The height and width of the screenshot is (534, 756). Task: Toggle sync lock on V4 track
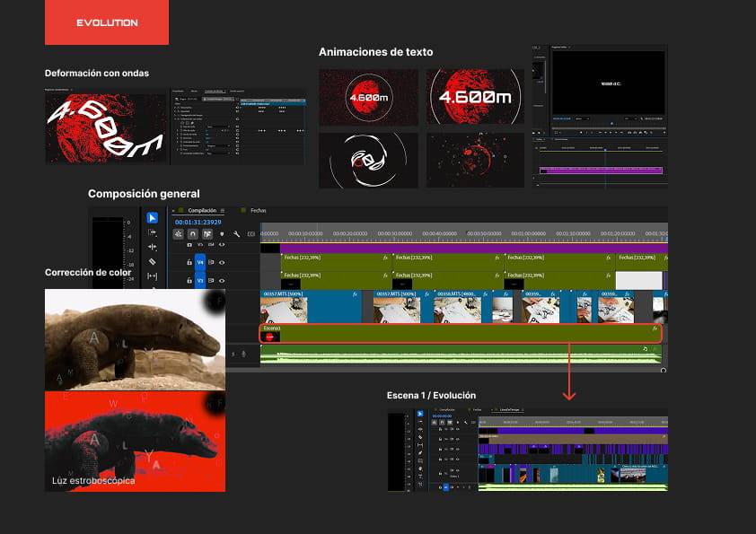pyautogui.click(x=212, y=262)
